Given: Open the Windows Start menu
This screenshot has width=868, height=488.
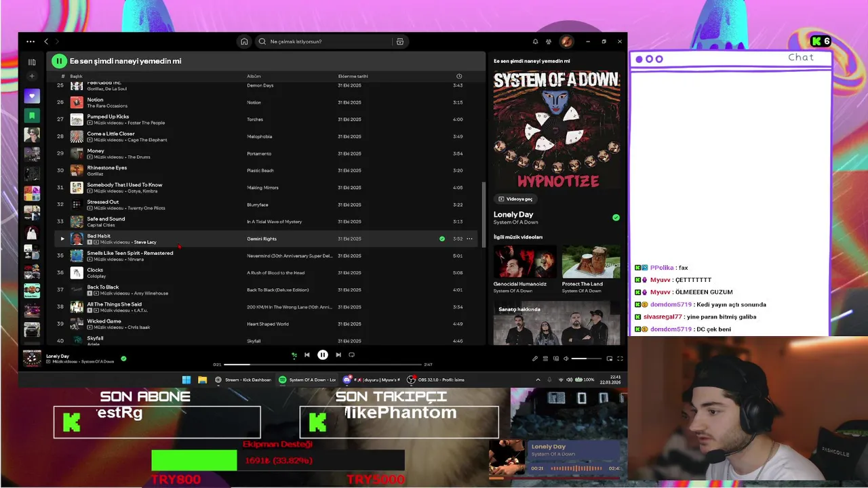Looking at the screenshot, I should (186, 380).
